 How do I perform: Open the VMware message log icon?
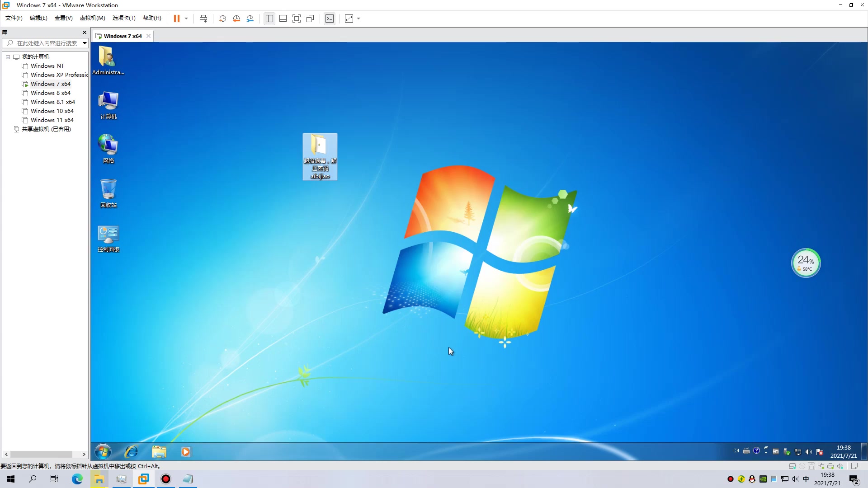pyautogui.click(x=854, y=466)
